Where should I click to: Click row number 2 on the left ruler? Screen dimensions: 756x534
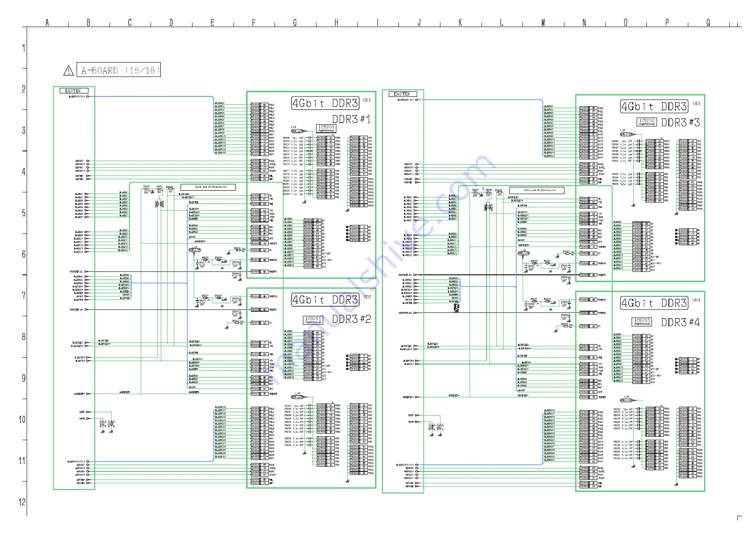(x=24, y=89)
